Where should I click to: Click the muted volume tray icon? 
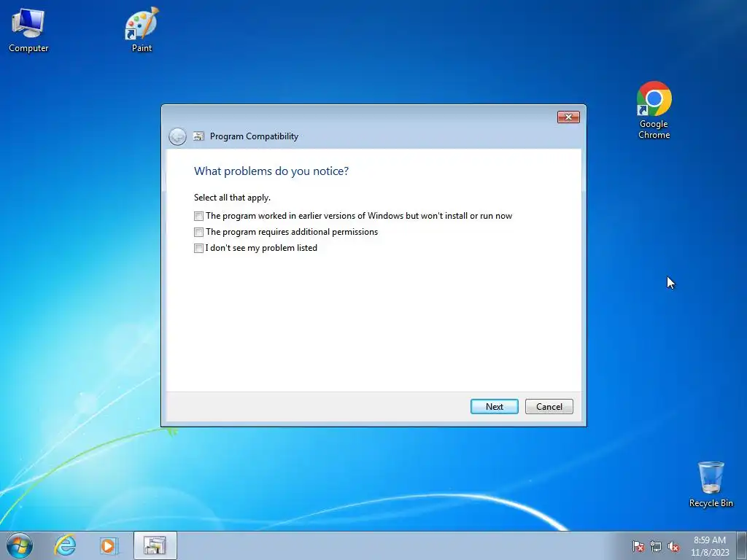pos(673,546)
